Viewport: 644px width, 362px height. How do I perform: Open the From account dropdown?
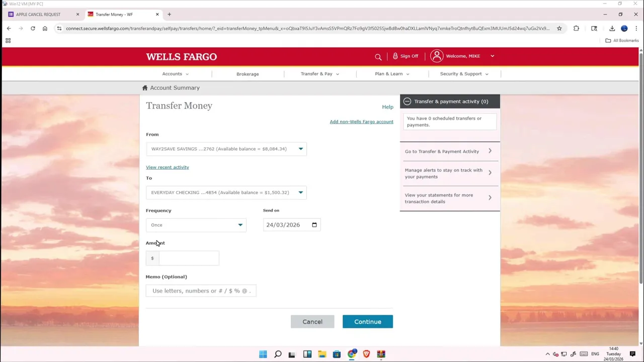point(226,149)
